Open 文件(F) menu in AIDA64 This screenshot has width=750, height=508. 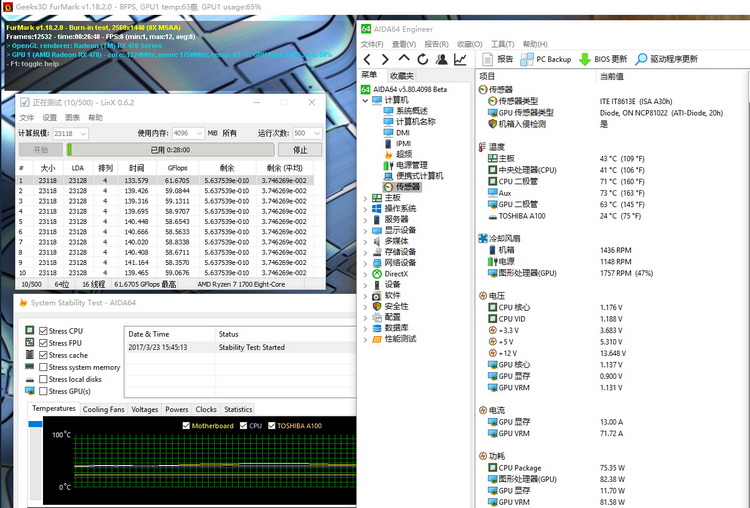coord(372,44)
